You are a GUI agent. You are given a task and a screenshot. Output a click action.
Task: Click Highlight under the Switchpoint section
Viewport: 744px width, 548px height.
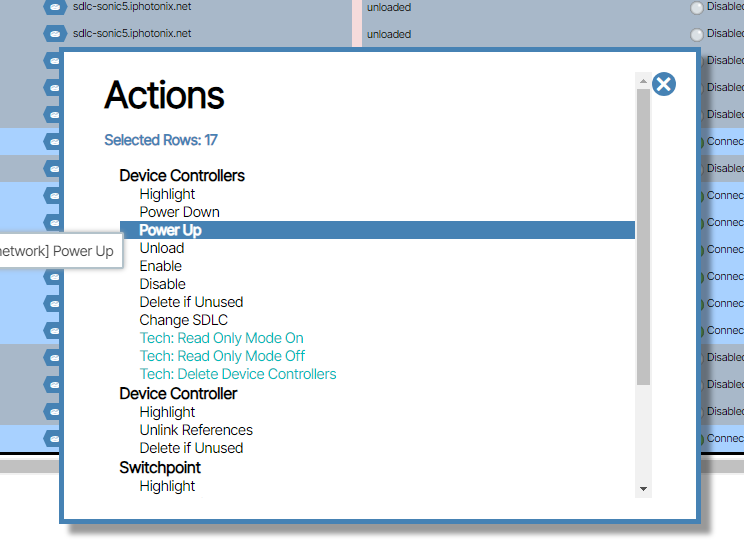(167, 486)
